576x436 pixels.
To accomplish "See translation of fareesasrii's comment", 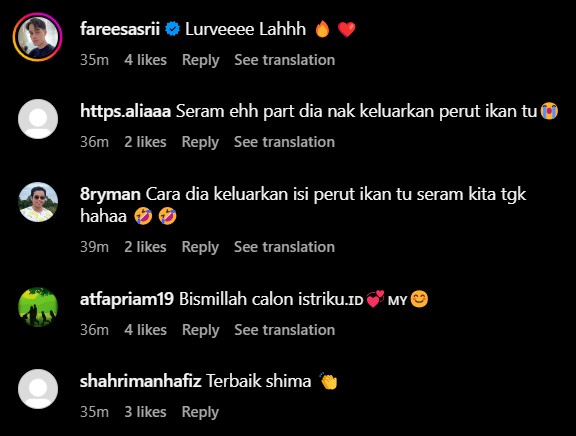I will click(285, 60).
